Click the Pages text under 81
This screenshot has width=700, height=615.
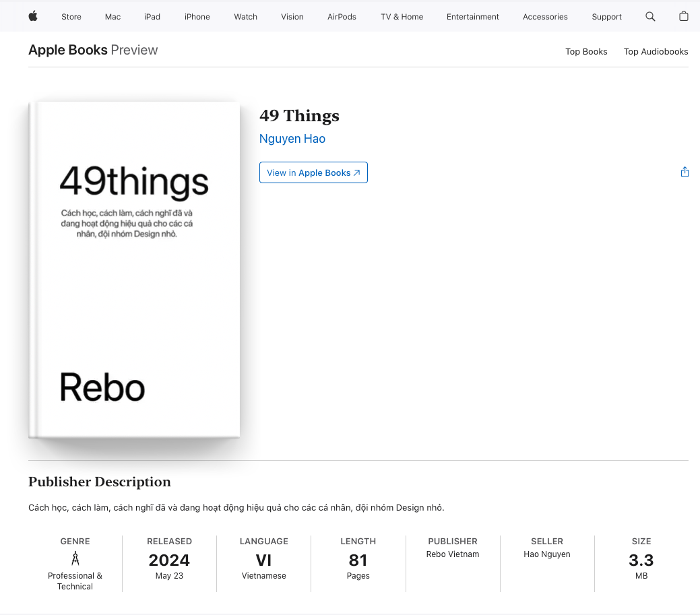[358, 576]
